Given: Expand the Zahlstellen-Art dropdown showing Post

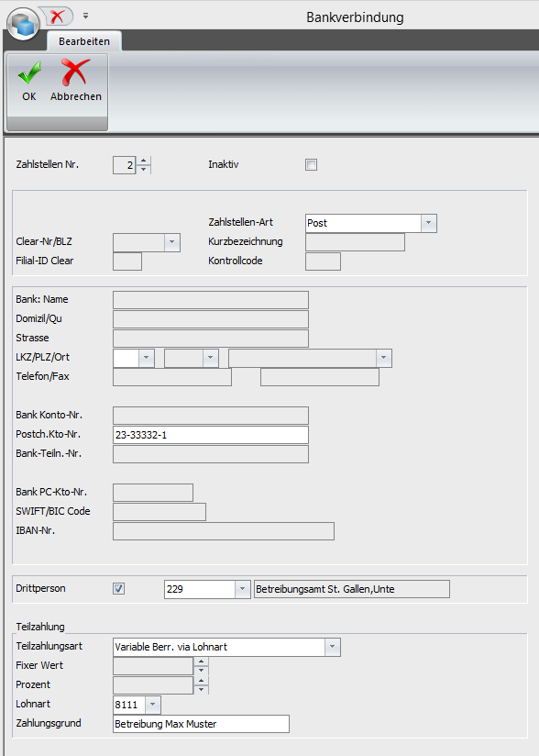Looking at the screenshot, I should 429,223.
